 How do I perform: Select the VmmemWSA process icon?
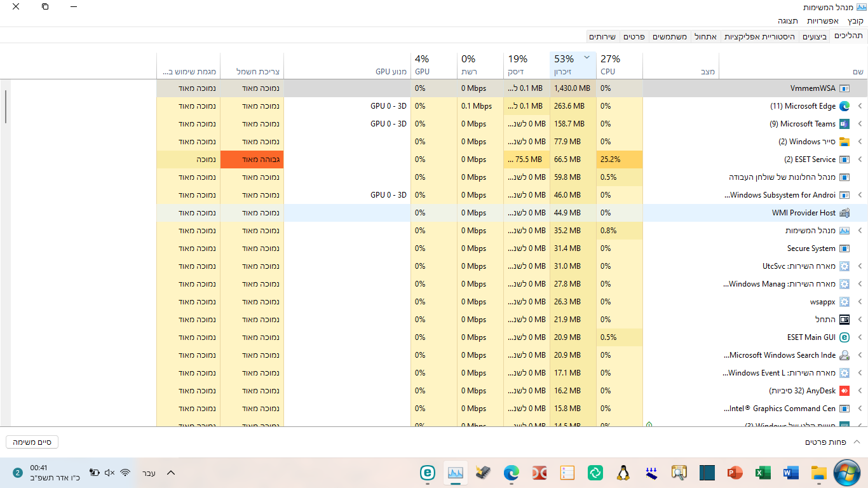tap(844, 88)
